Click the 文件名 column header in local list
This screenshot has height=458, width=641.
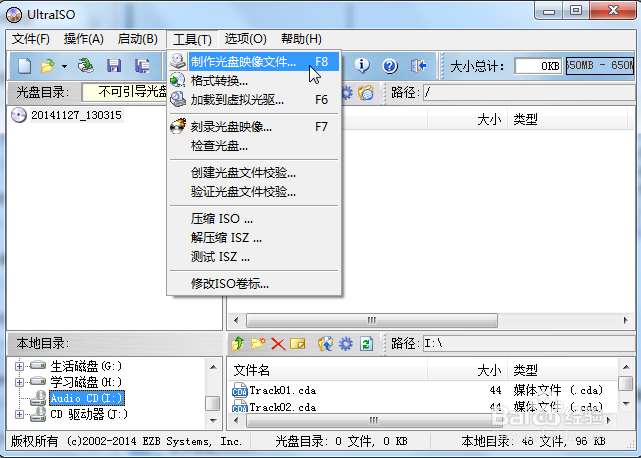[328, 370]
